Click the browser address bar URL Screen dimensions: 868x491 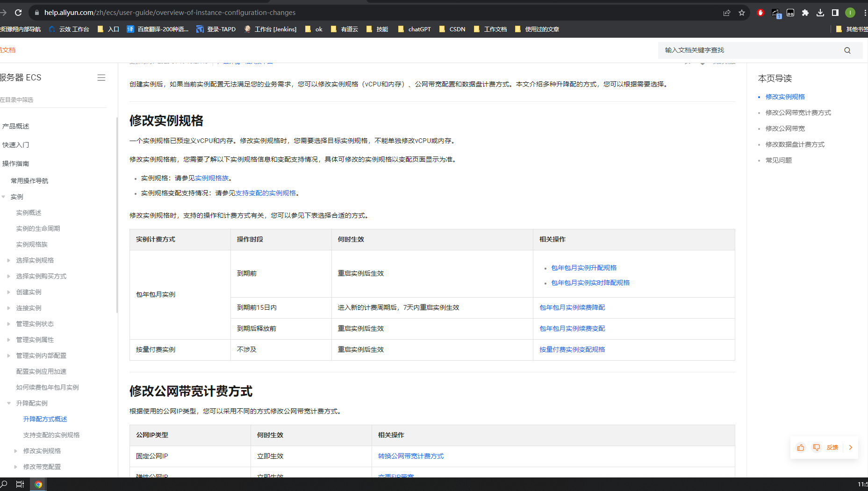pyautogui.click(x=170, y=13)
